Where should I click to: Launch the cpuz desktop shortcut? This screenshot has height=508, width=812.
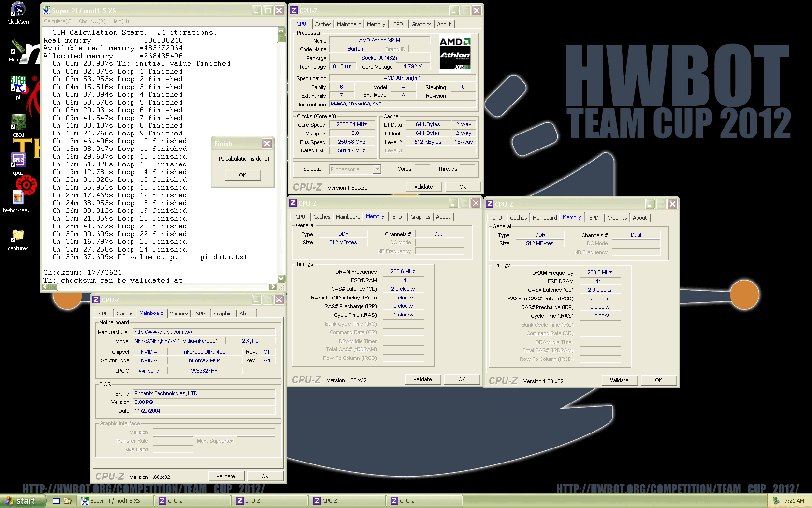(x=18, y=164)
